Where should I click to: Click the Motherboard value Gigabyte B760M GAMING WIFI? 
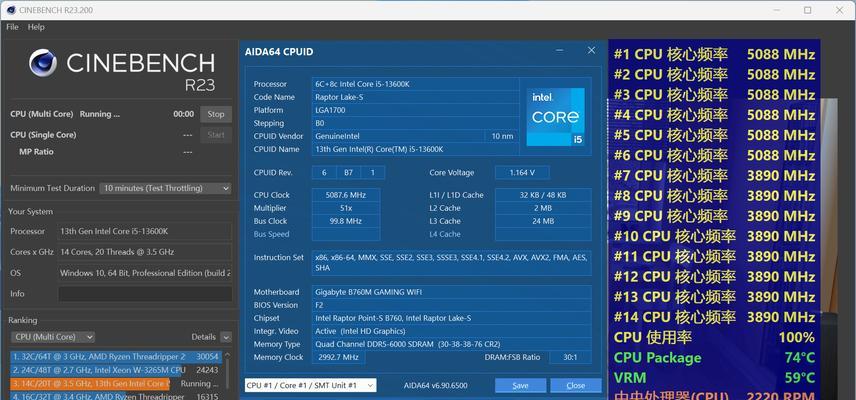tap(451, 292)
